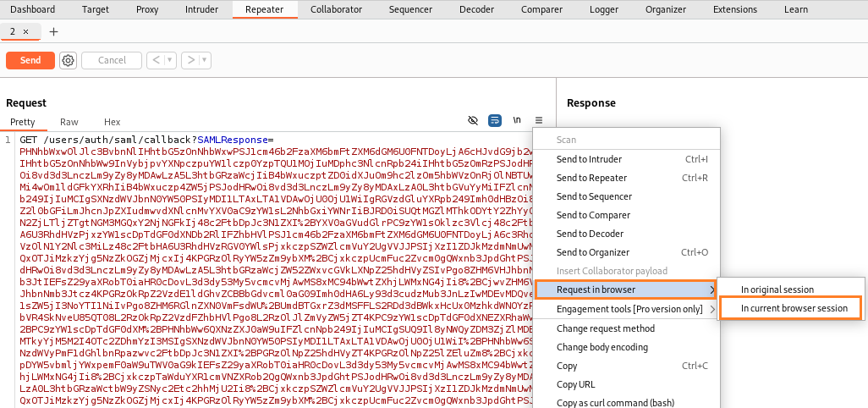Open the Logger tab
868x408 pixels.
(x=604, y=9)
